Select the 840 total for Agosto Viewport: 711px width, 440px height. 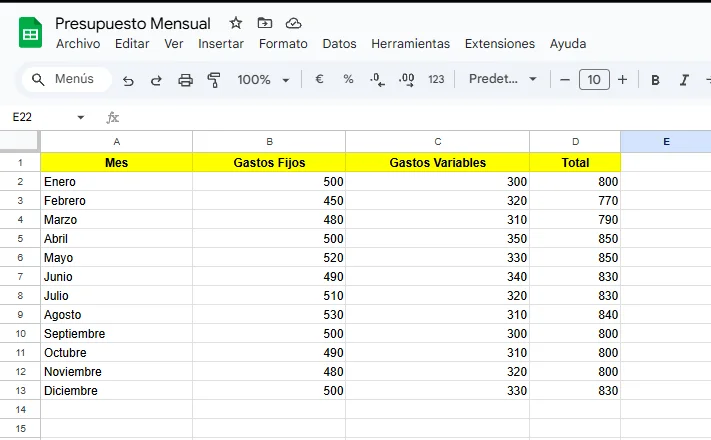[575, 314]
